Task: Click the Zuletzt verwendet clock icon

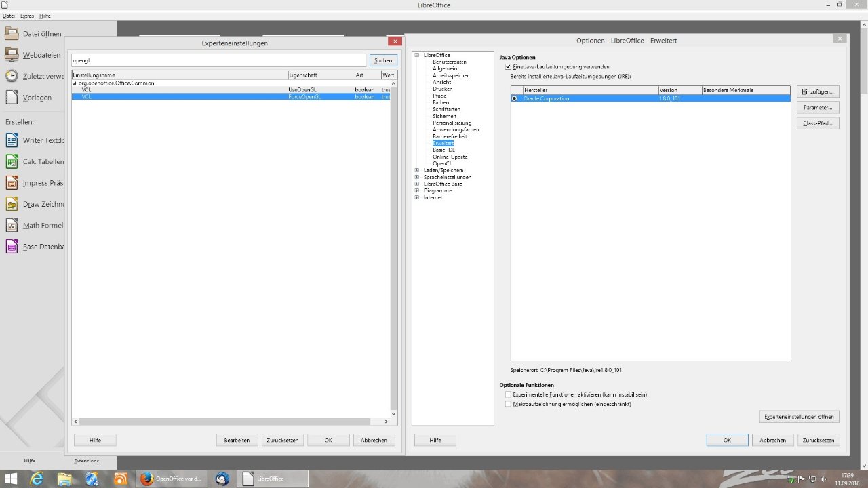Action: click(12, 76)
